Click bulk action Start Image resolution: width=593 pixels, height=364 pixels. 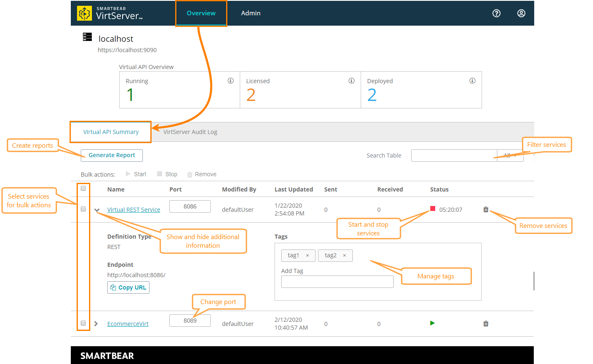(136, 174)
